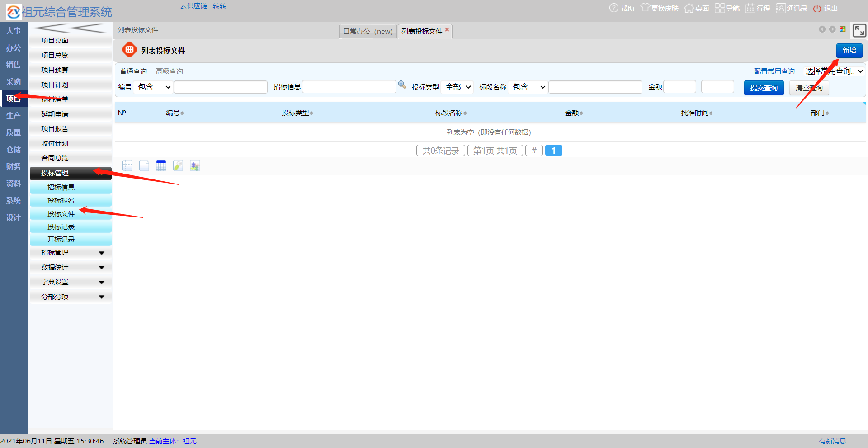Focus the 编号 text input field
Image resolution: width=868 pixels, height=448 pixels.
pos(221,87)
